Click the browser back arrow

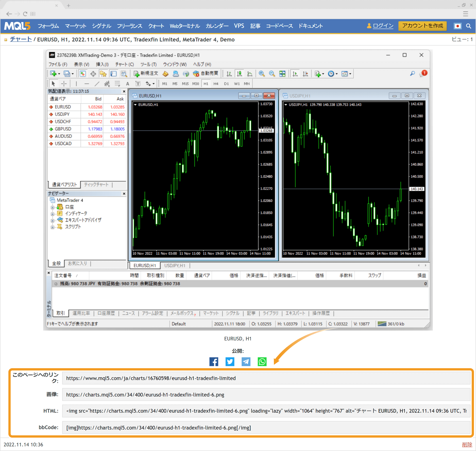coord(9,14)
